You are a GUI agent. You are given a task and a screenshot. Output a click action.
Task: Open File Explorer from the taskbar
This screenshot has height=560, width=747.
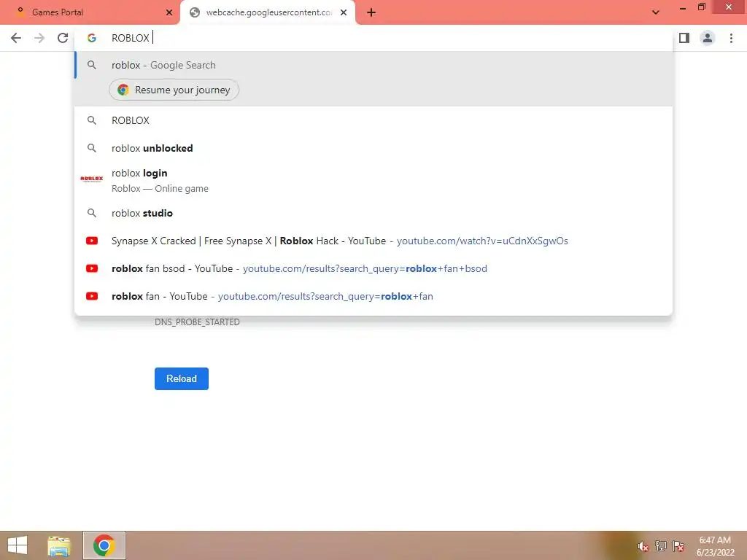[59, 545]
